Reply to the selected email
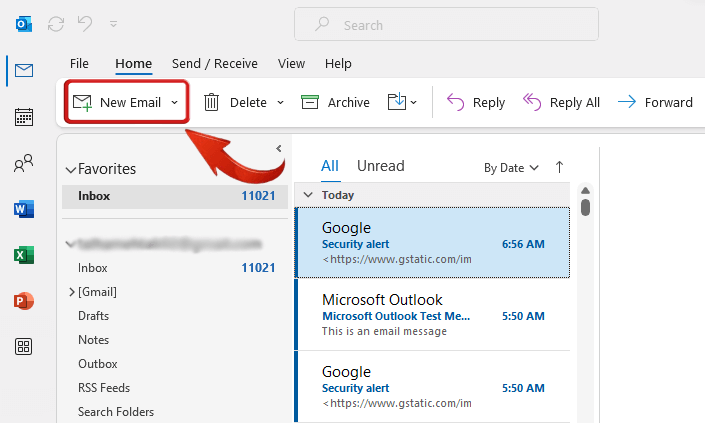Viewport: 705px width, 423px height. 476,102
